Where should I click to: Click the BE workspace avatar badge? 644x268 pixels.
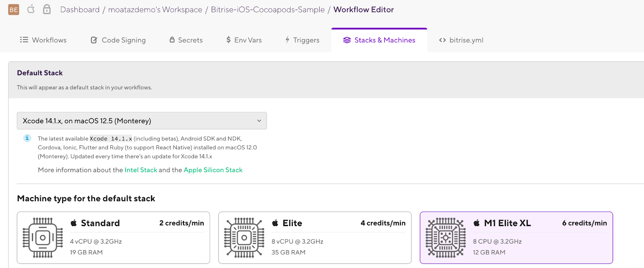pyautogui.click(x=14, y=10)
